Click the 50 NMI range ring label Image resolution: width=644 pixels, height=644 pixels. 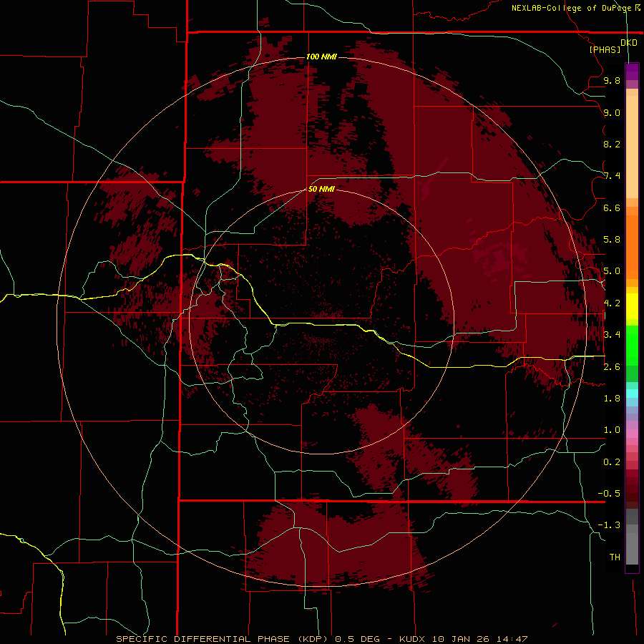pyautogui.click(x=321, y=189)
